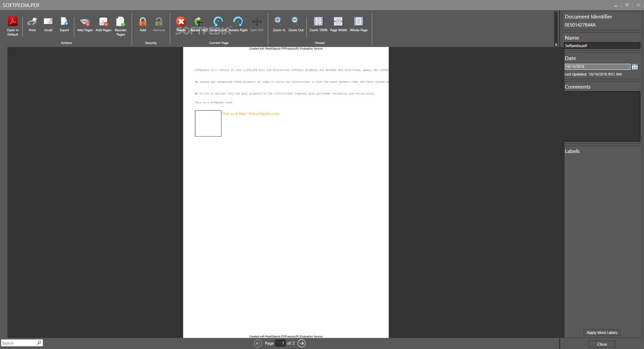Click the empty image placeholder box
644x349 pixels.
[x=208, y=123]
